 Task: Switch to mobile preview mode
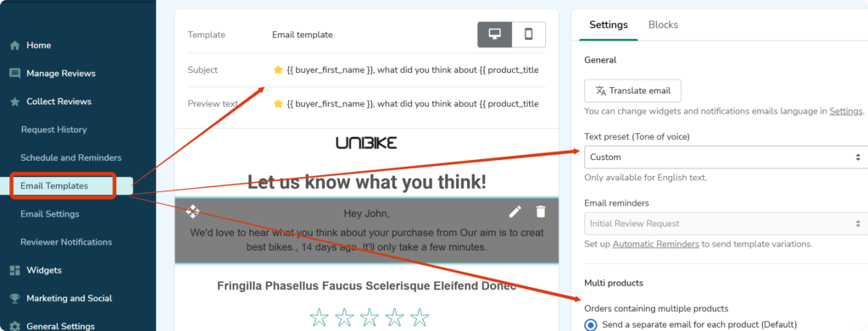click(529, 34)
